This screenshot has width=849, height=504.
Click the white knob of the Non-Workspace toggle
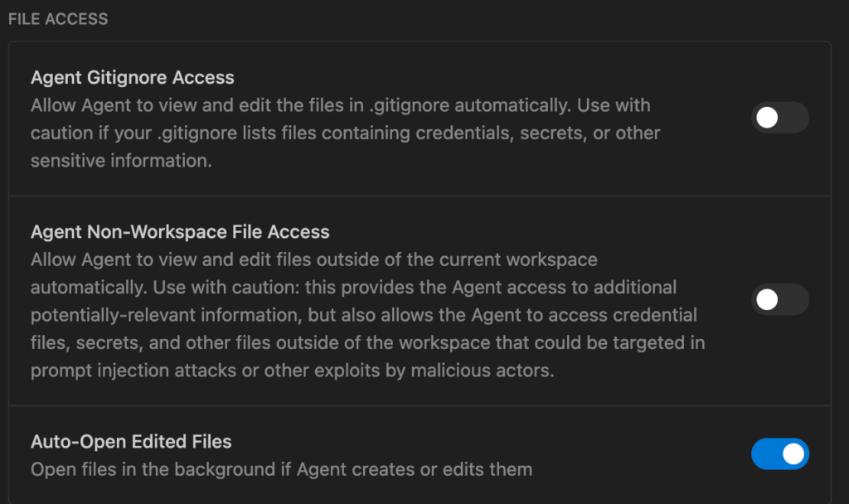pyautogui.click(x=768, y=299)
